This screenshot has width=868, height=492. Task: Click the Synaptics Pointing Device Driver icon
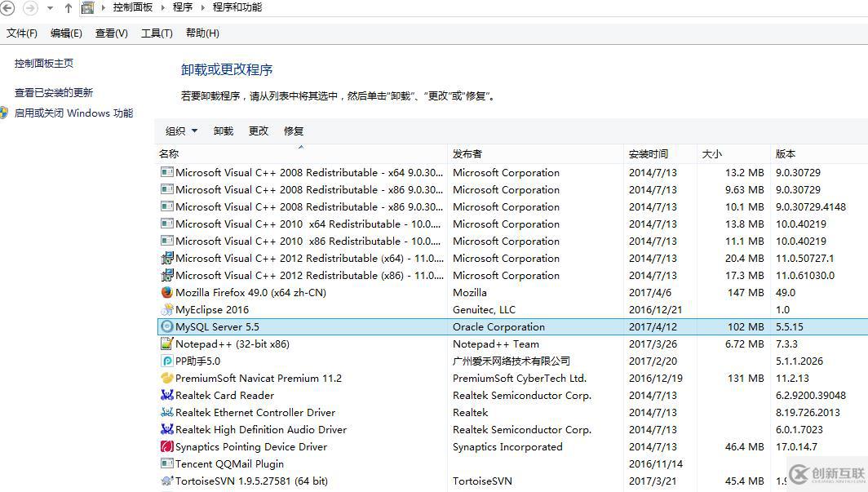(166, 446)
